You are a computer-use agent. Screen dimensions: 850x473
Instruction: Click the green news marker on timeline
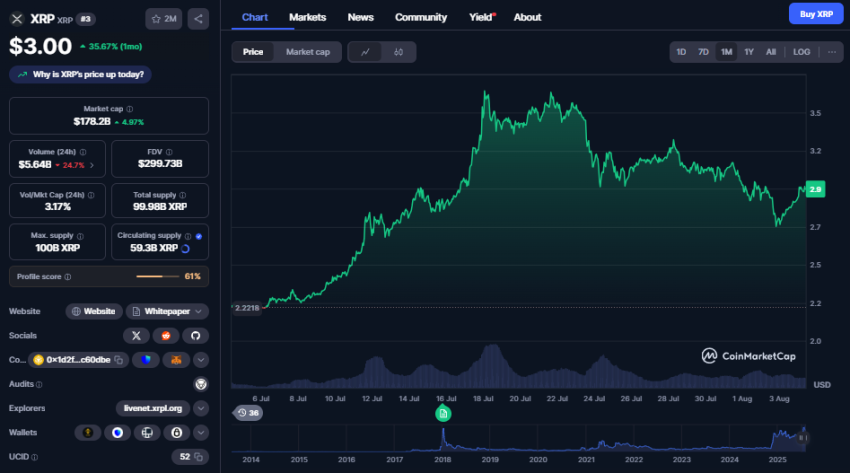(443, 414)
